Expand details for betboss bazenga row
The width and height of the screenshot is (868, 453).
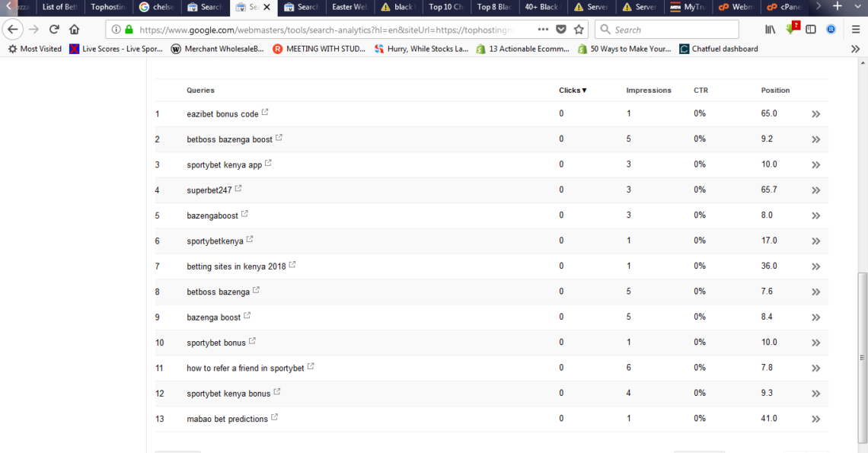(816, 292)
